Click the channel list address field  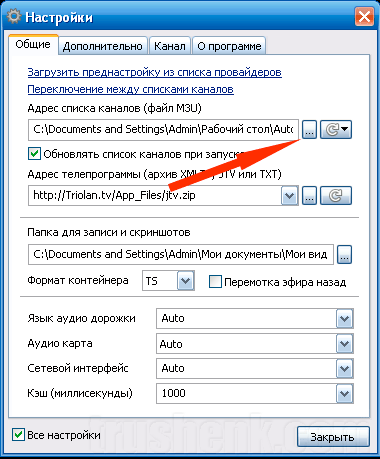163,129
